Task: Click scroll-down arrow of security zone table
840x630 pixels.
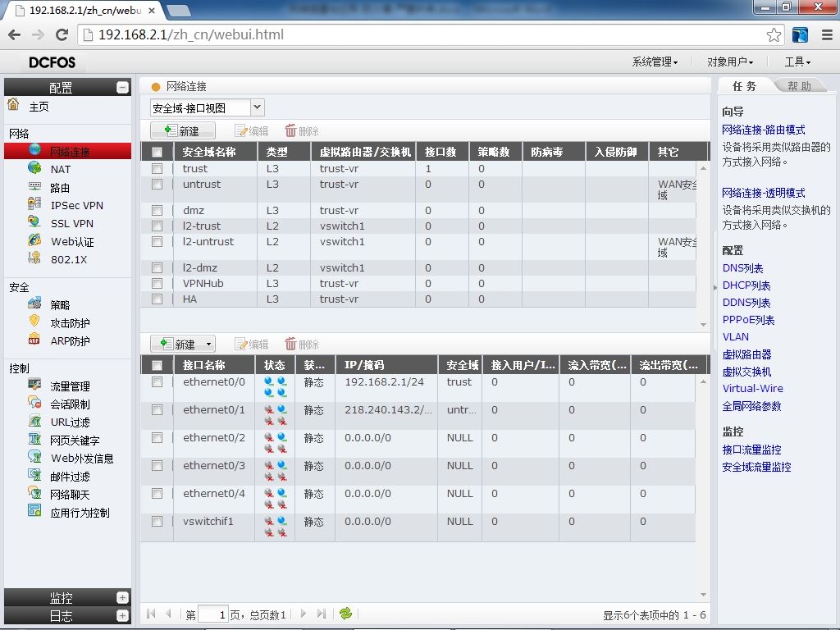Action: [x=703, y=324]
